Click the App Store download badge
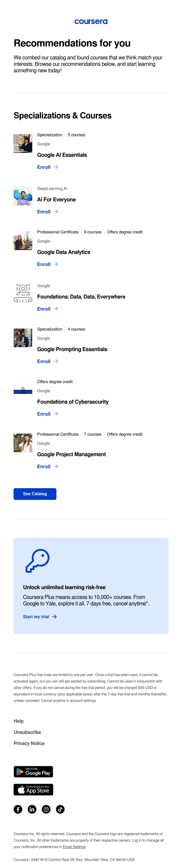182x868 pixels. 33,789
